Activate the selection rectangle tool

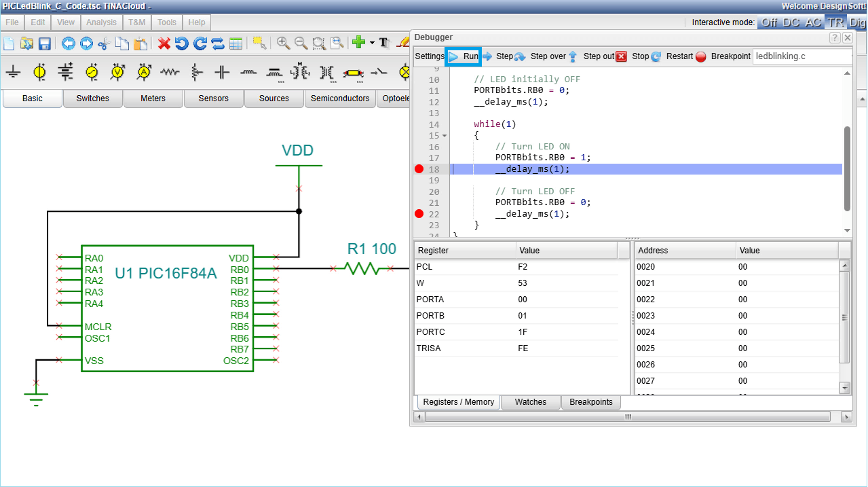point(259,43)
